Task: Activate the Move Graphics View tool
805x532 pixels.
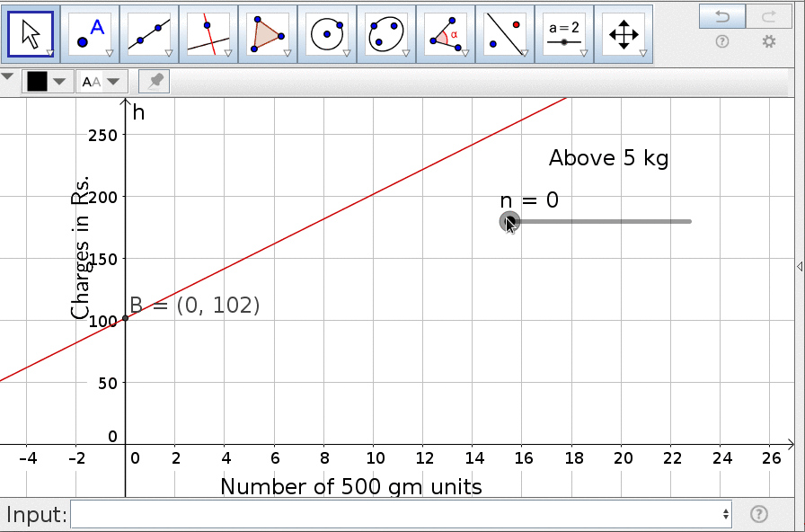Action: (x=624, y=31)
